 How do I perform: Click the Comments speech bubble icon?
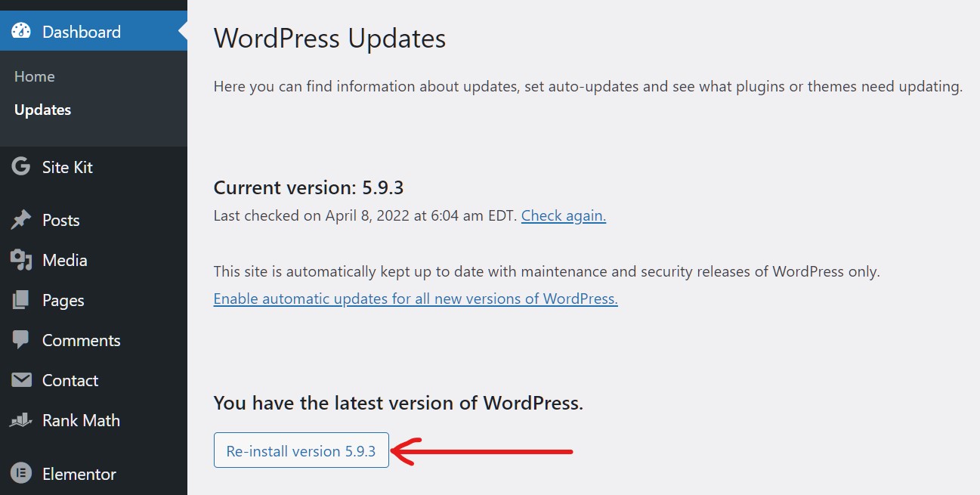[x=21, y=340]
